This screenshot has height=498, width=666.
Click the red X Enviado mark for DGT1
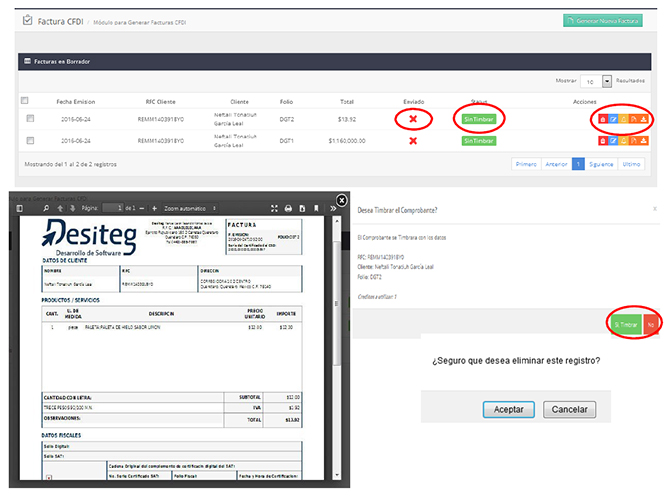[x=413, y=141]
